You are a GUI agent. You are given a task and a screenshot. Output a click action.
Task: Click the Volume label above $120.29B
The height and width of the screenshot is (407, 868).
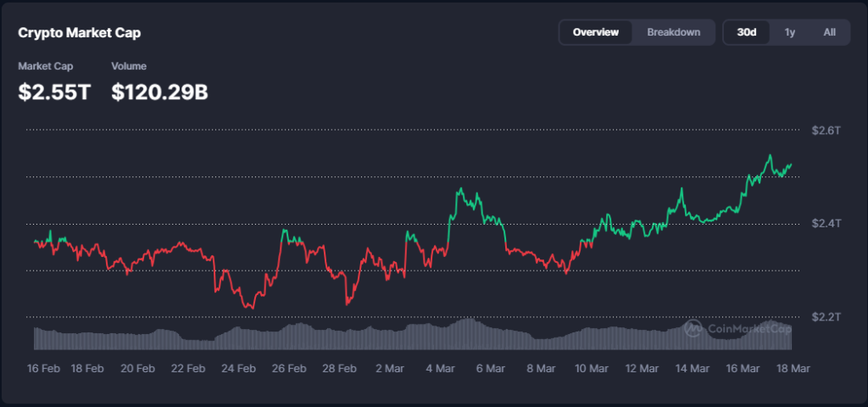pos(129,66)
